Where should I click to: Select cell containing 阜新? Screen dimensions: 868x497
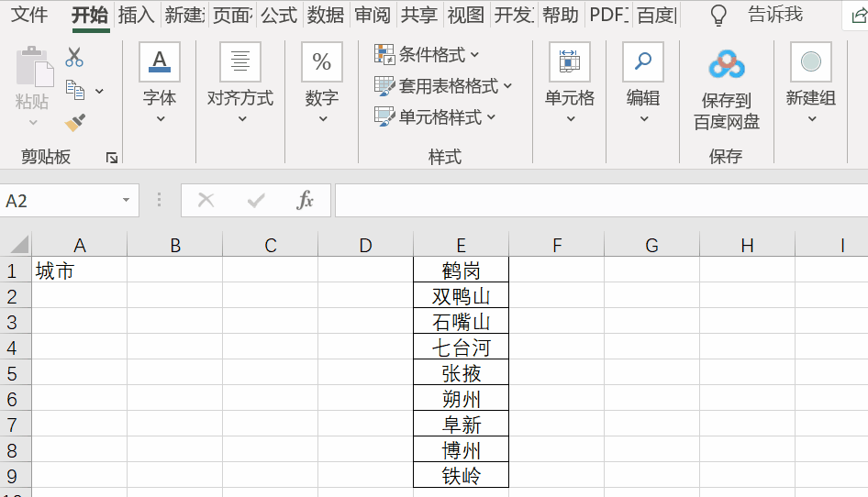coord(461,424)
